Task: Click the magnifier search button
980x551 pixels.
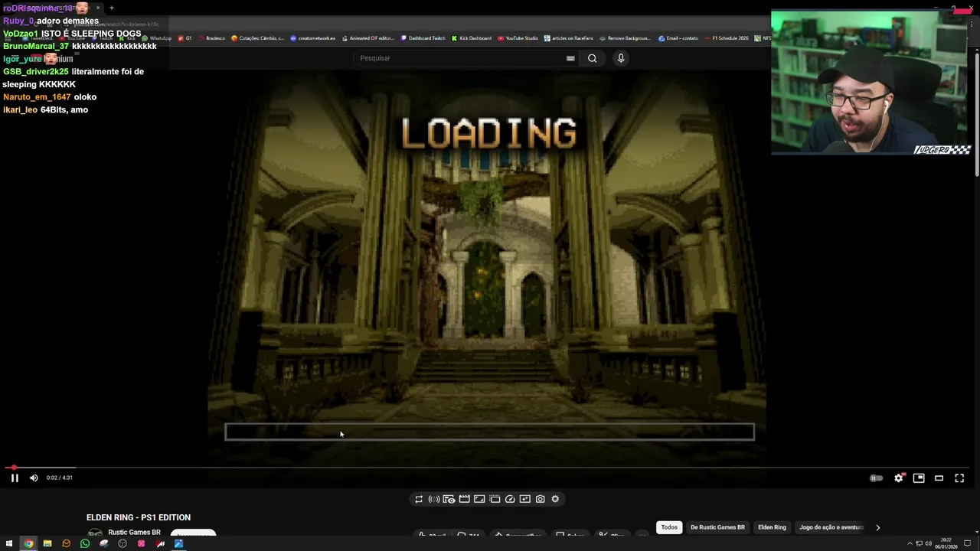Action: pos(592,58)
